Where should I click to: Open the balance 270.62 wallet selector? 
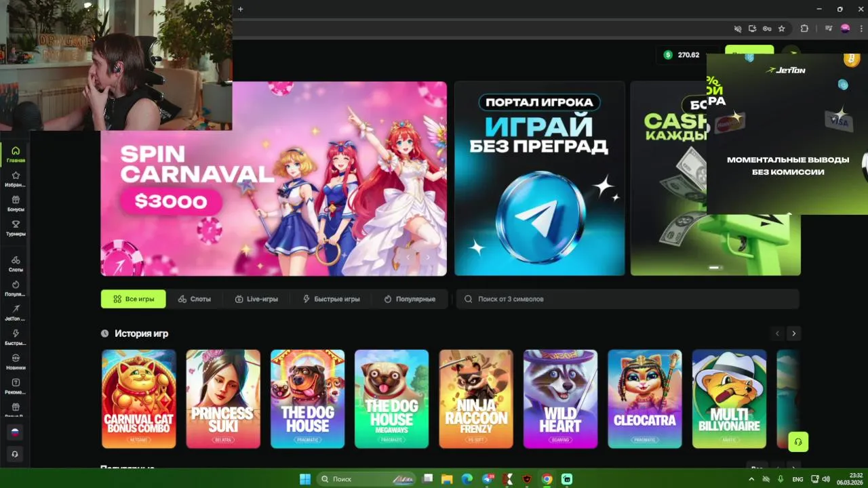click(x=687, y=55)
